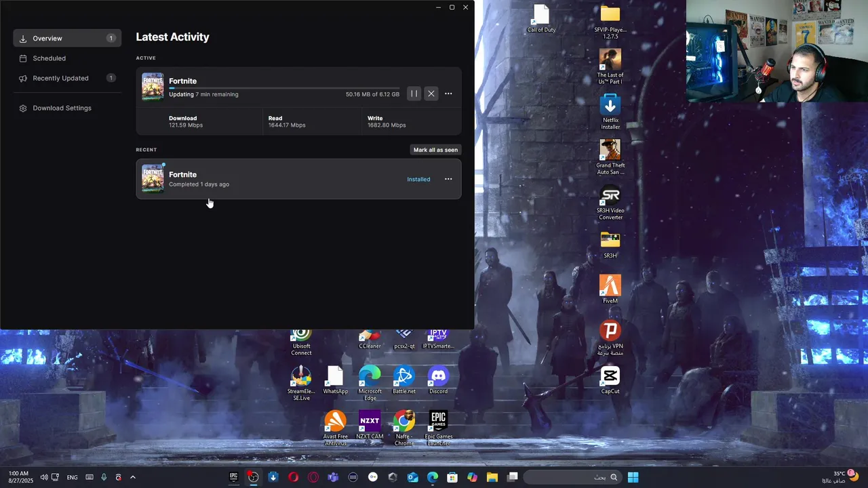Viewport: 868px width, 488px height.
Task: Select the Microsoft Edge desktop shortcut
Action: coord(370,384)
